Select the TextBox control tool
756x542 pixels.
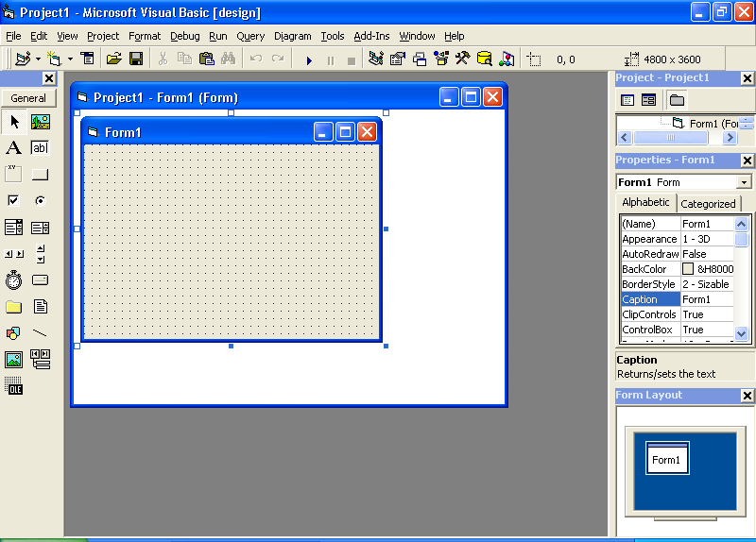tap(41, 147)
